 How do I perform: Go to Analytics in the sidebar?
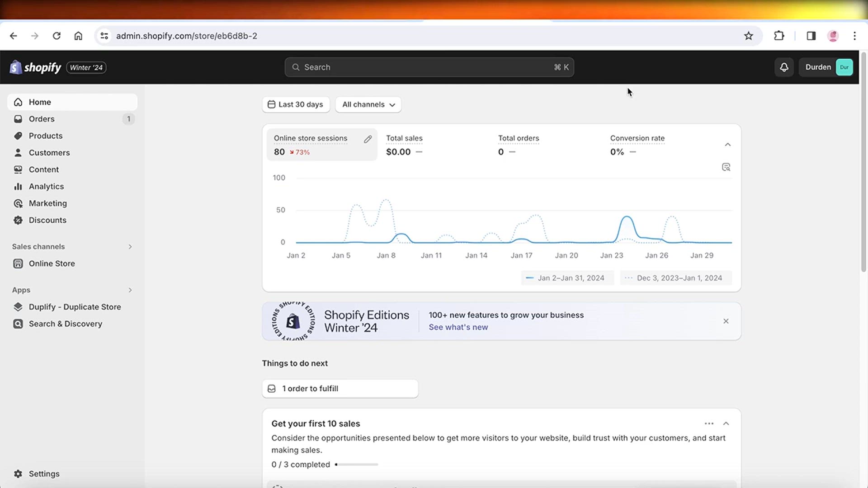pos(72,187)
